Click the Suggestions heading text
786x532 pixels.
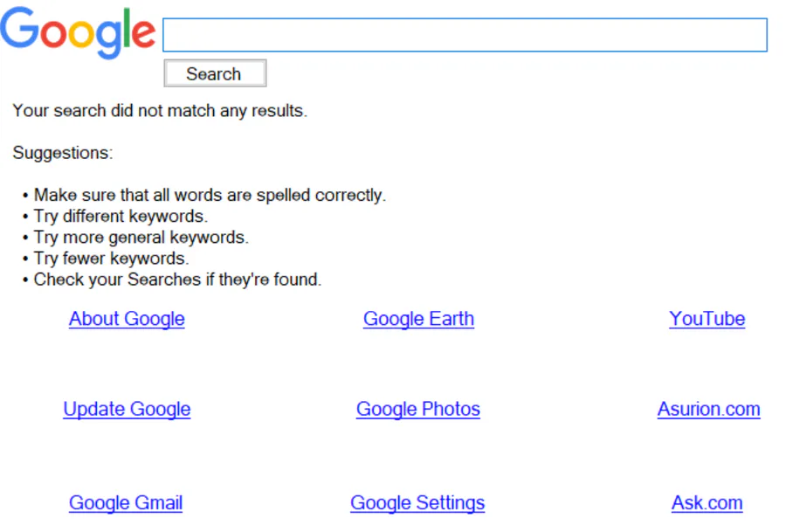click(x=63, y=154)
